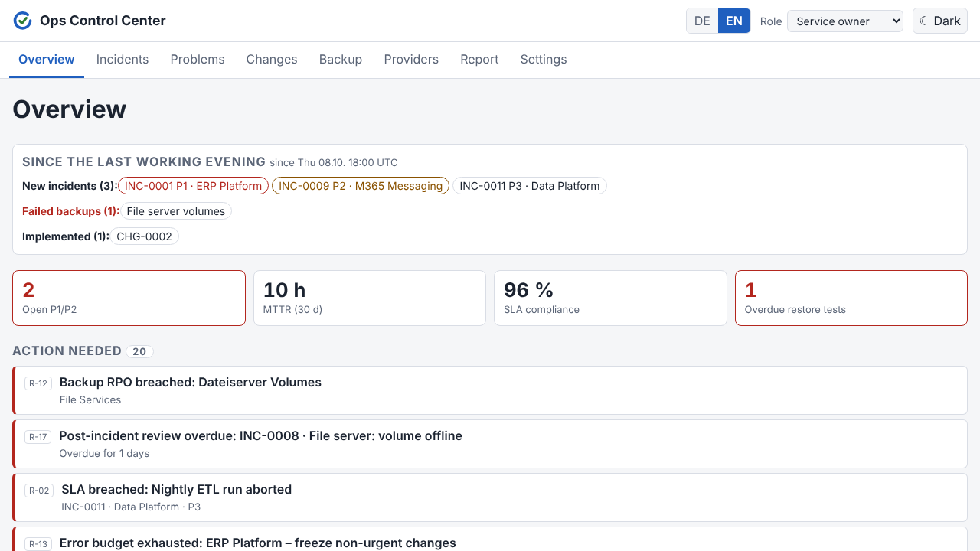Screen dimensions: 980x551
Task: Toggle Dark mode with the moon button
Action: (940, 21)
